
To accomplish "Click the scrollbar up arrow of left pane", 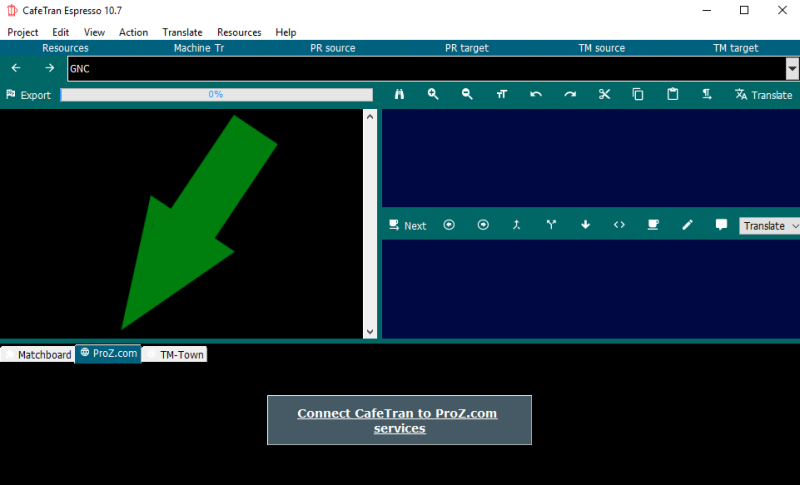I will pos(370,116).
